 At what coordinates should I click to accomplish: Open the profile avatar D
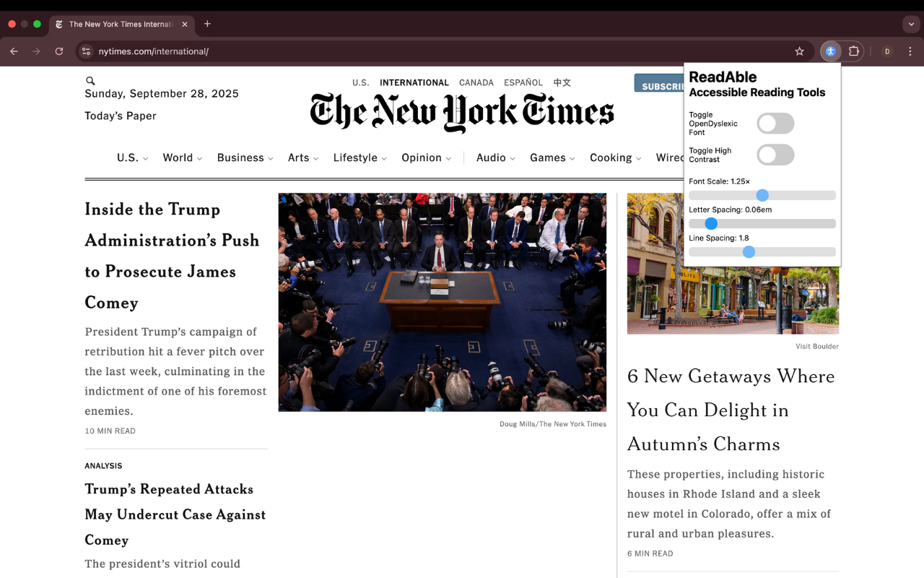tap(887, 51)
